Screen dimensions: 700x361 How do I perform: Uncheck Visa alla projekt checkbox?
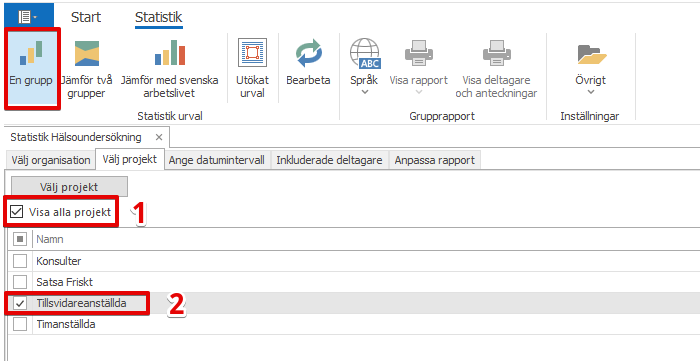point(17,212)
